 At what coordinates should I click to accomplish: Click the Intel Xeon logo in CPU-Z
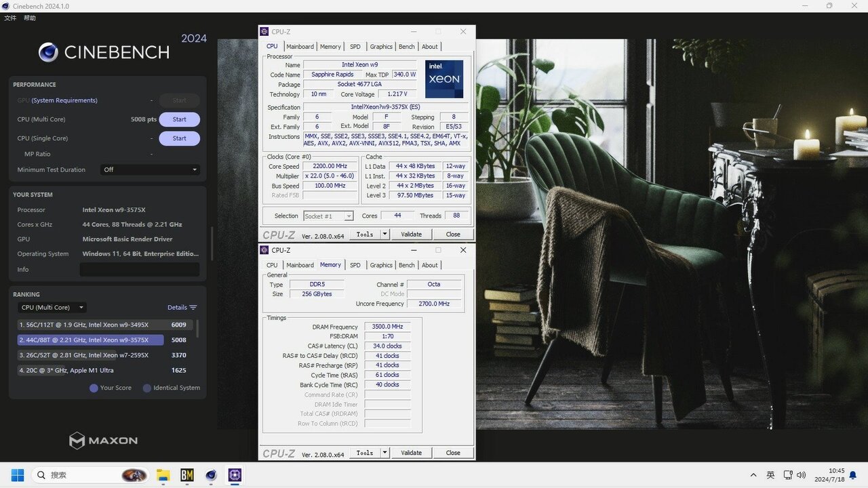(444, 79)
